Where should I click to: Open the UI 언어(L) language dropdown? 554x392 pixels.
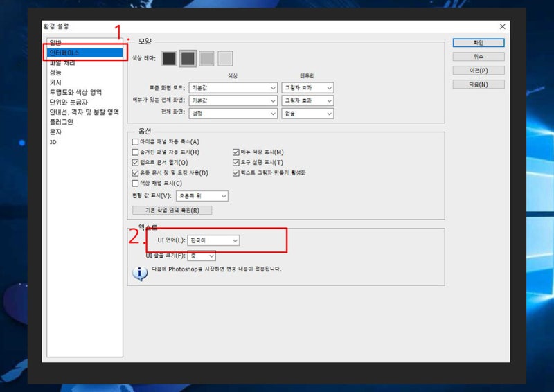[x=213, y=240]
